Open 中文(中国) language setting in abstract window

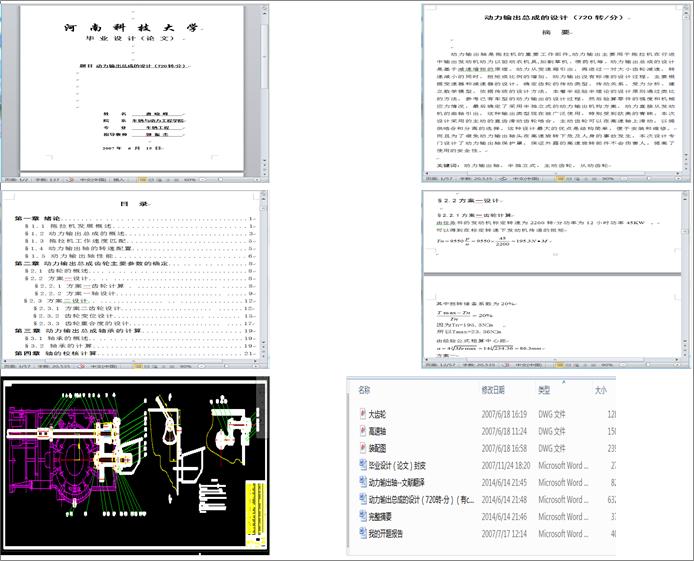[x=527, y=179]
